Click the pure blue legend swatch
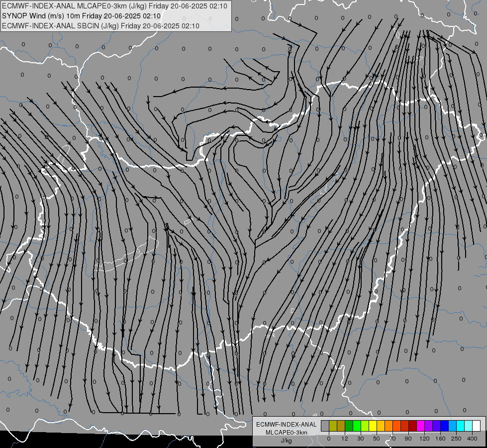Viewport: 487px width, 448px height. pos(444,426)
